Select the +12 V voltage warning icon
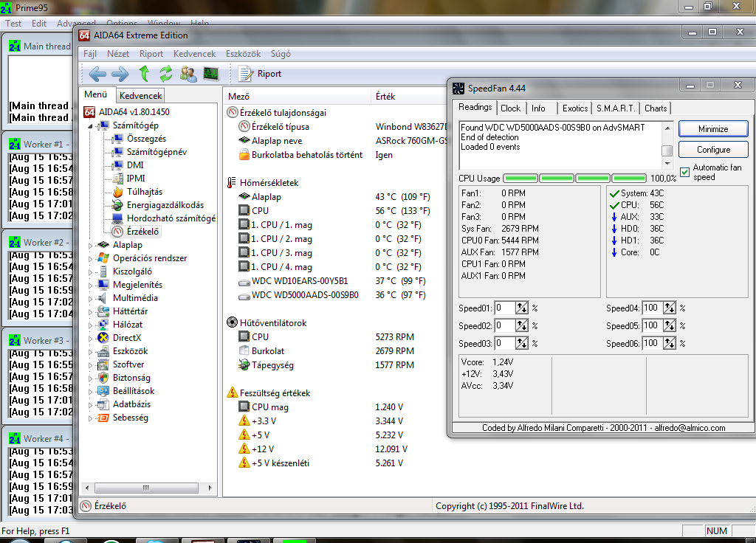 click(x=244, y=449)
